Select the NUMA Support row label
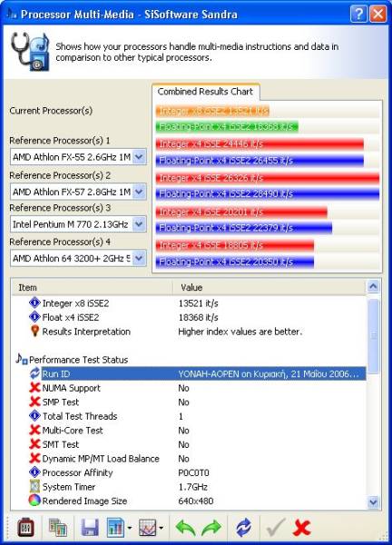The width and height of the screenshot is (392, 545). [x=71, y=388]
